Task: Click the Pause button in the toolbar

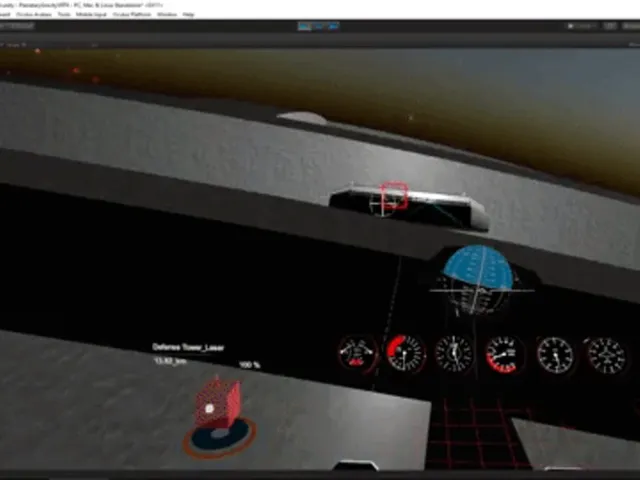Action: click(x=319, y=27)
